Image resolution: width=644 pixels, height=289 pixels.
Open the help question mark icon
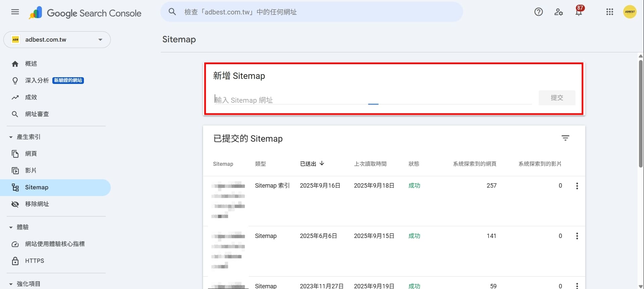click(x=539, y=12)
